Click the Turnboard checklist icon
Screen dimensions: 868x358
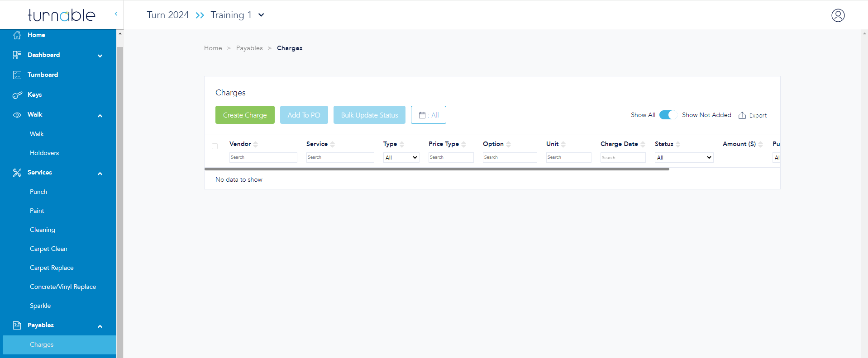[17, 75]
